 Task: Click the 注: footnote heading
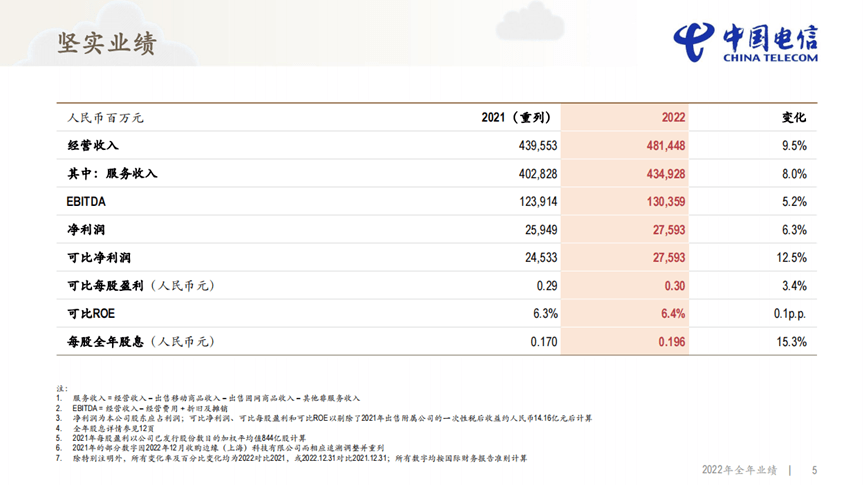[61, 389]
